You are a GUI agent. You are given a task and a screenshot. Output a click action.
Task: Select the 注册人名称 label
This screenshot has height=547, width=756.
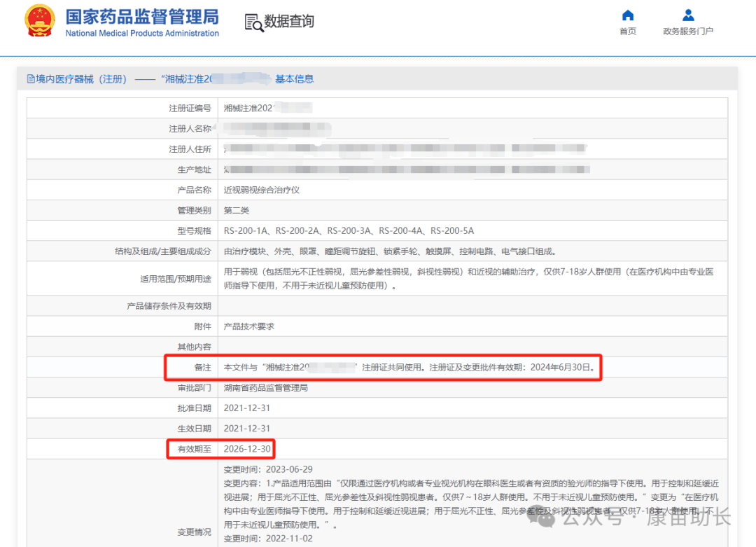[190, 129]
